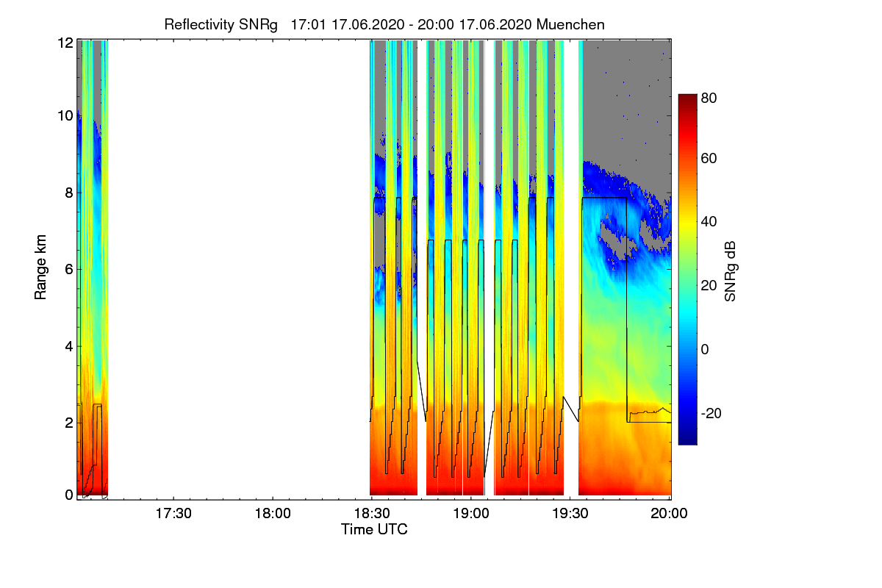882x588 pixels.
Task: Click the colorbar value 60
Action: click(709, 158)
